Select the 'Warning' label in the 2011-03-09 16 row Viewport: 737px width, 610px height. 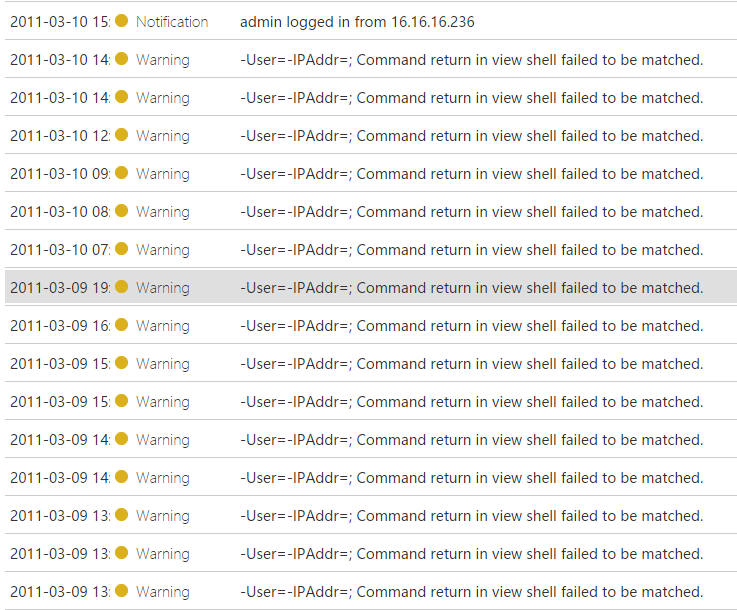pos(163,326)
